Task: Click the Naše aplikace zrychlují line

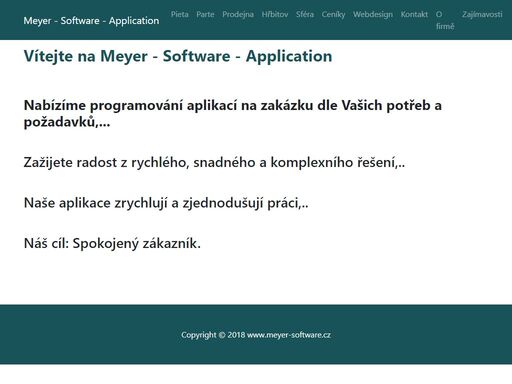Action: pyautogui.click(x=166, y=203)
